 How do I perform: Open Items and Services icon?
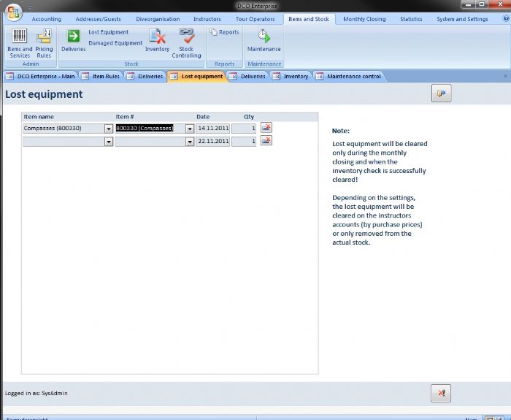(20, 42)
